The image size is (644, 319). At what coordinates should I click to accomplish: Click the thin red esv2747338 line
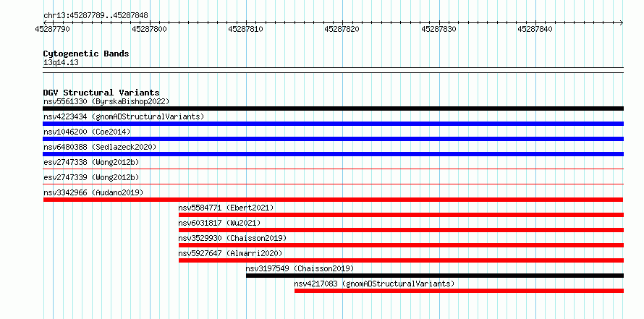(333, 169)
